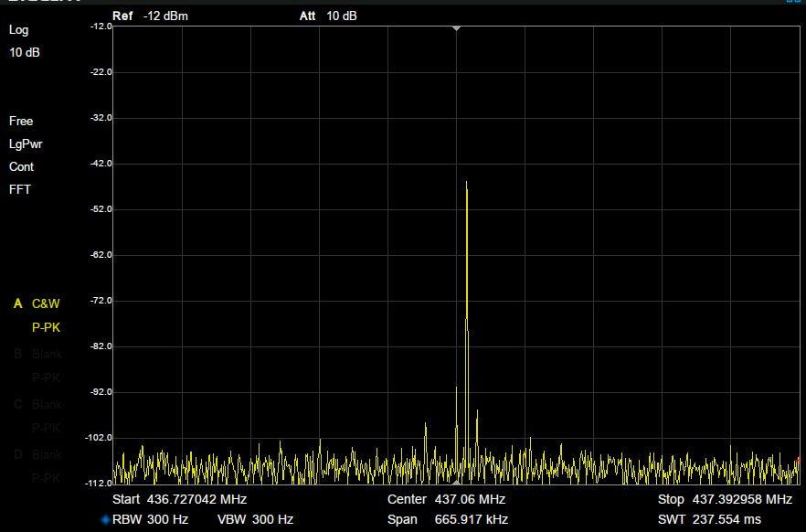This screenshot has height=532, width=806.
Task: Click the -82.0 axis label
Action: coord(101,346)
